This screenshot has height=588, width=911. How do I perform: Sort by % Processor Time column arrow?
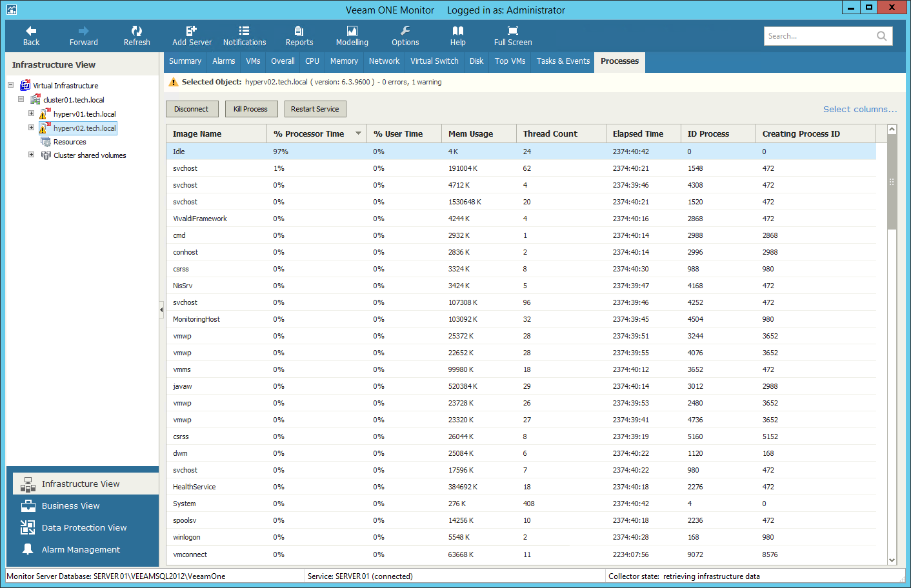tap(358, 133)
